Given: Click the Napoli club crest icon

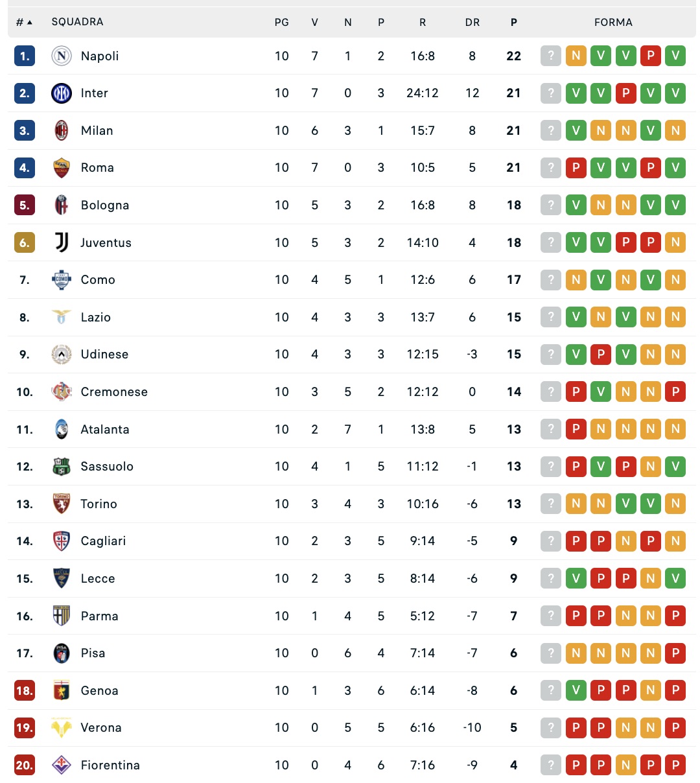Looking at the screenshot, I should point(62,56).
